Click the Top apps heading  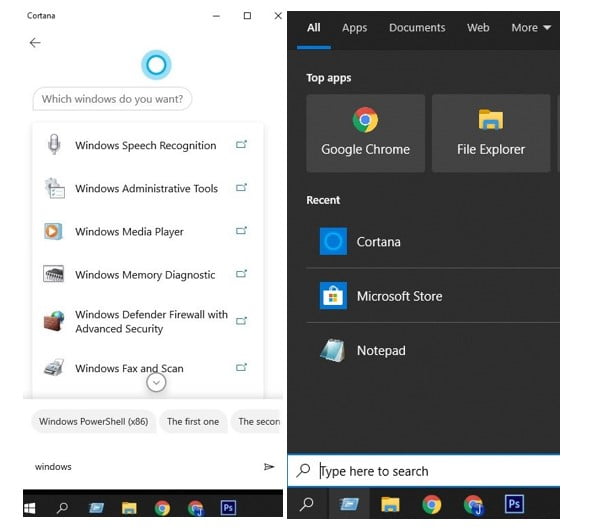[329, 78]
